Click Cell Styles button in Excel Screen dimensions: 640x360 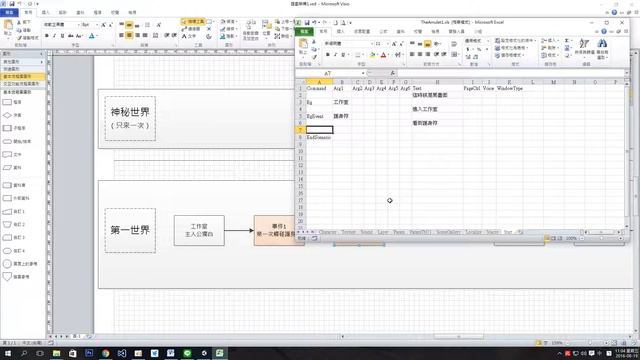coord(510,55)
